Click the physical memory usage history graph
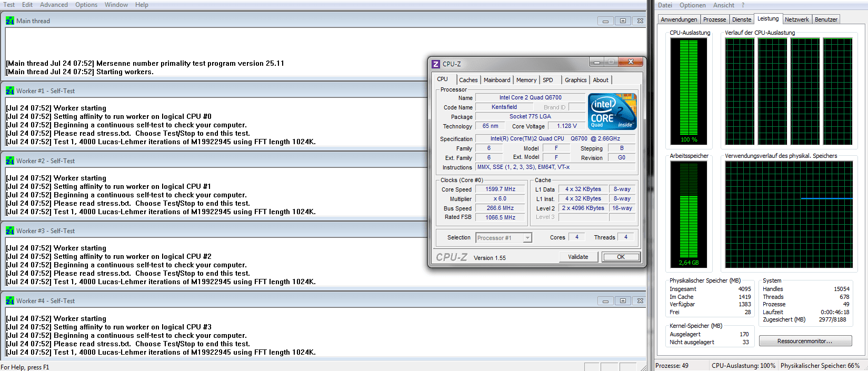The width and height of the screenshot is (868, 371). (789, 214)
